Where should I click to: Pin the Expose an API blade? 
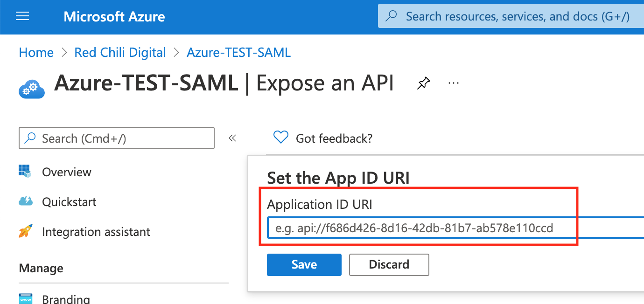(423, 84)
